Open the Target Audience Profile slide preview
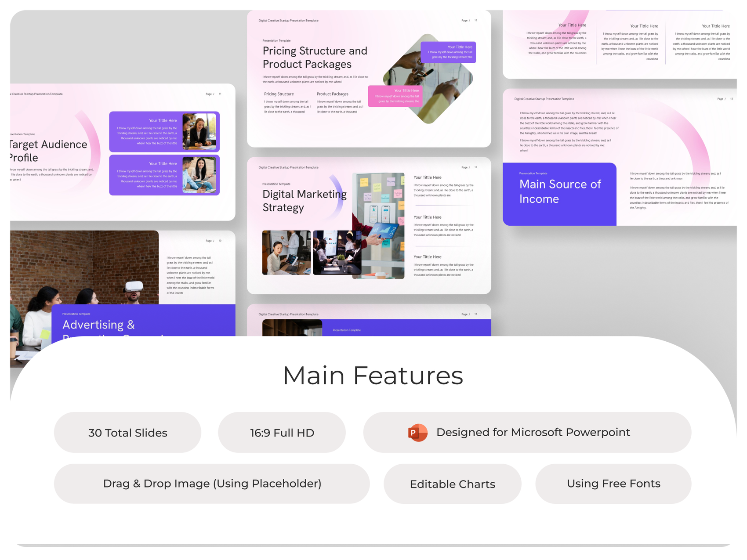747x560 pixels. [123, 152]
